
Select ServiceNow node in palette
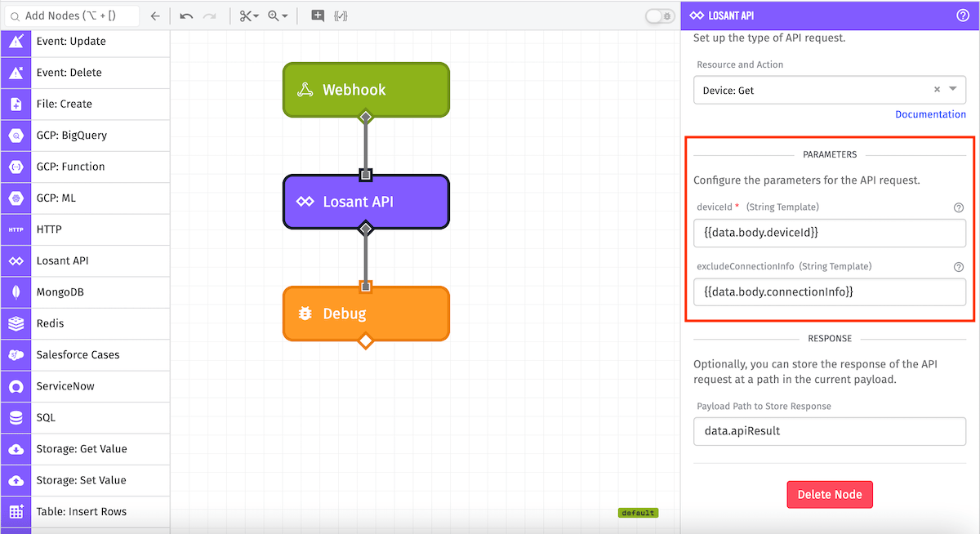pos(85,386)
